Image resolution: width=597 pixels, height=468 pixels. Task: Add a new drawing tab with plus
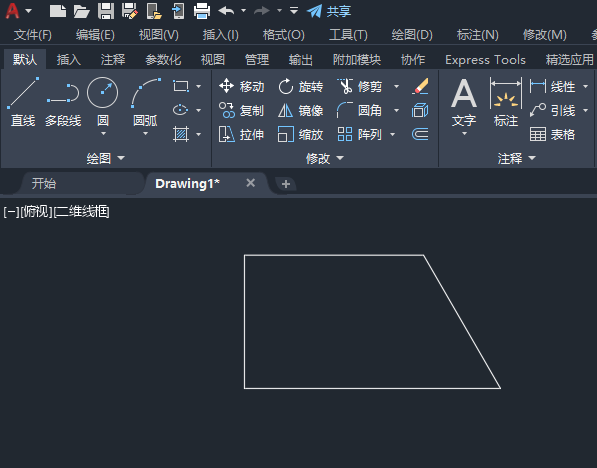pyautogui.click(x=286, y=184)
